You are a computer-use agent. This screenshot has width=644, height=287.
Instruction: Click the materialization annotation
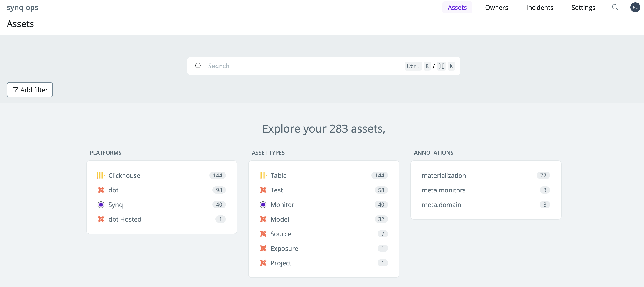coord(444,175)
